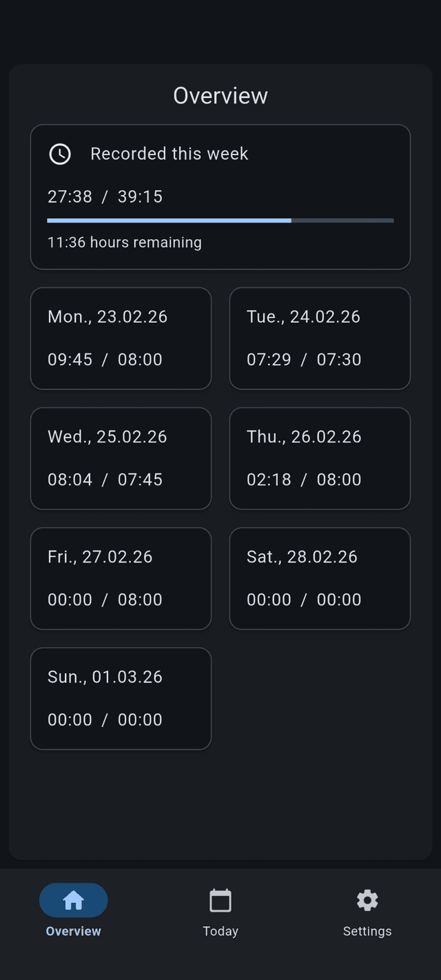Select the Friday 27.02.26 card
Image resolution: width=441 pixels, height=980 pixels.
pos(121,578)
